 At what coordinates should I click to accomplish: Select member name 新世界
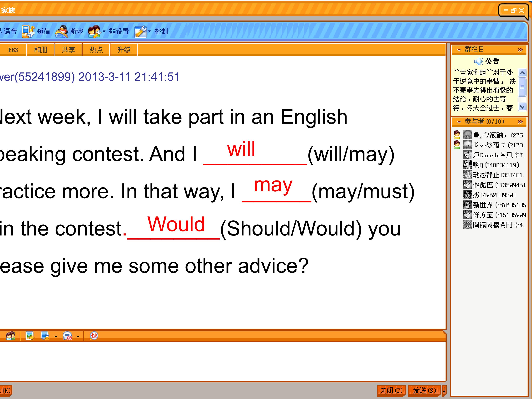[499, 205]
